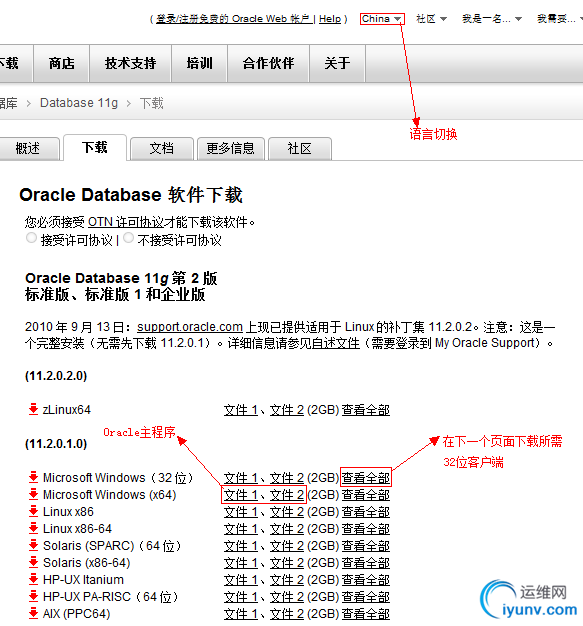This screenshot has width=583, height=626.
Task: Open support.oracle.com link
Action: click(x=190, y=327)
